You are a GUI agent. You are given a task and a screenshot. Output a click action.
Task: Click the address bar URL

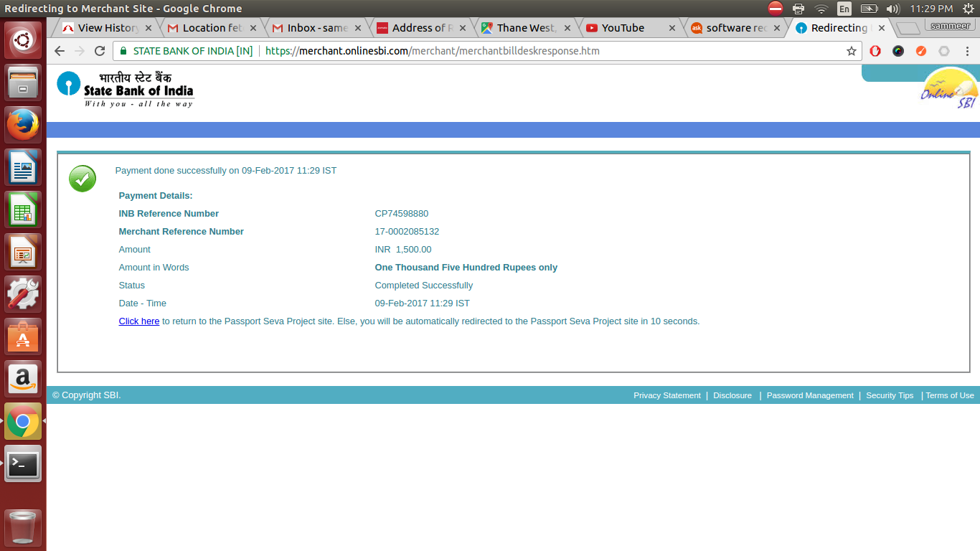(433, 51)
